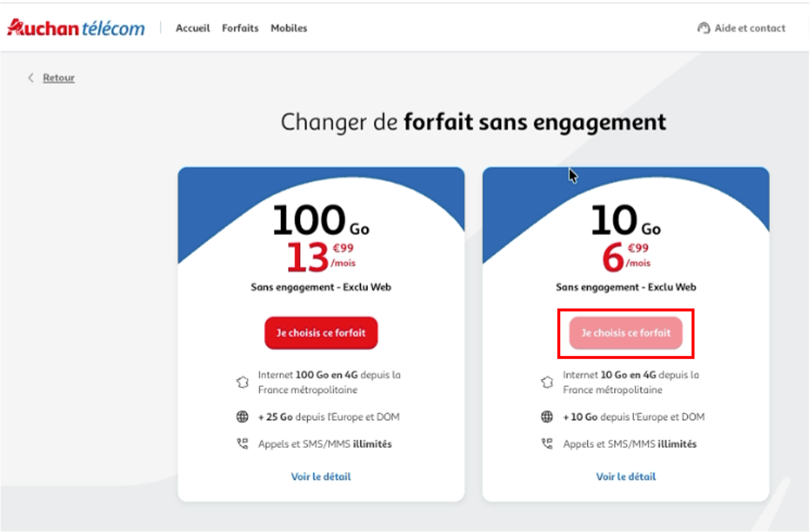Click the globe icon next to '+ 10 Go depuis l'Europe'

547,417
